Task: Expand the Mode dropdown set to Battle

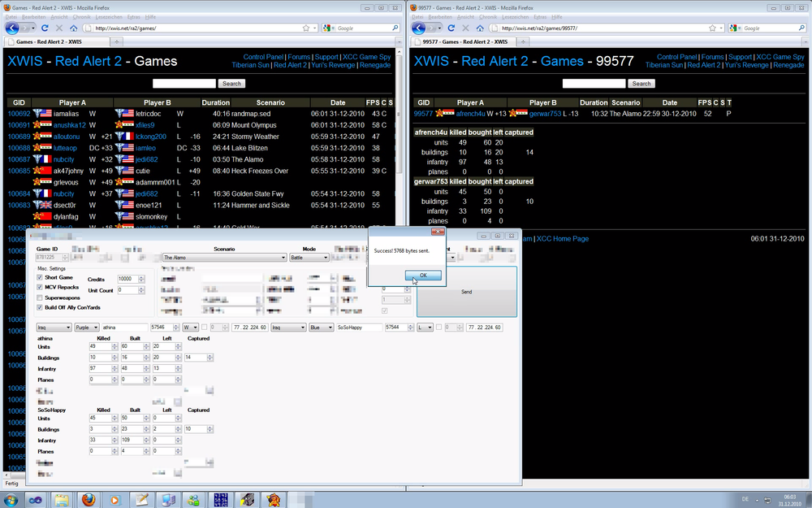Action: click(x=309, y=257)
